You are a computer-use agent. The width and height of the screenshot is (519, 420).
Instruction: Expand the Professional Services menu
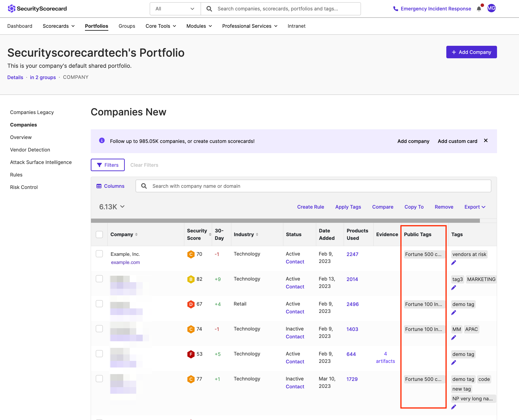click(250, 26)
